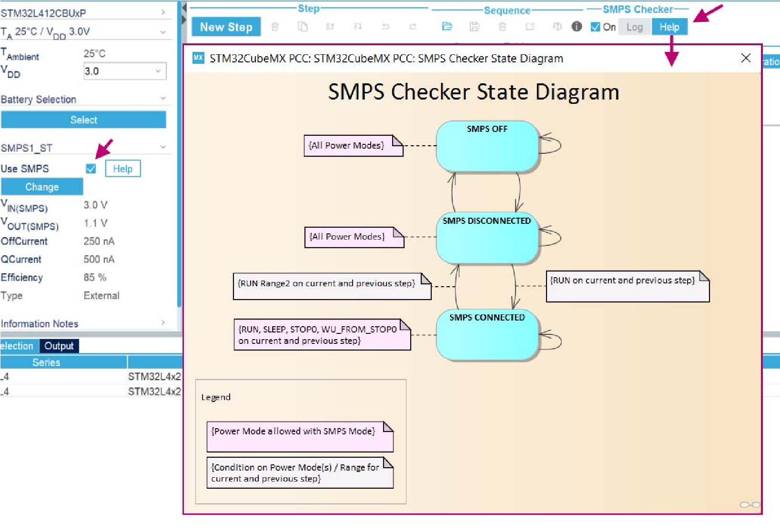
Task: Click the "SMPS Checker State Diagram" heading
Action: [x=474, y=92]
